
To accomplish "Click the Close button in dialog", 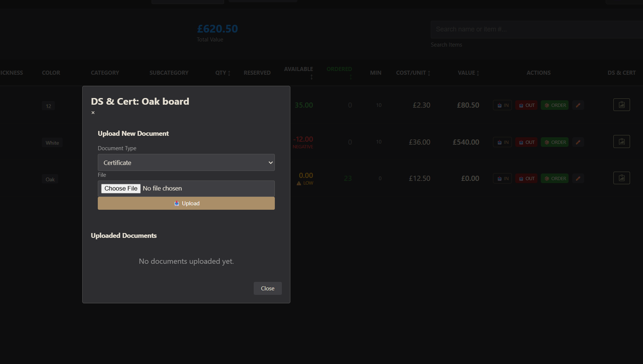I will click(267, 289).
